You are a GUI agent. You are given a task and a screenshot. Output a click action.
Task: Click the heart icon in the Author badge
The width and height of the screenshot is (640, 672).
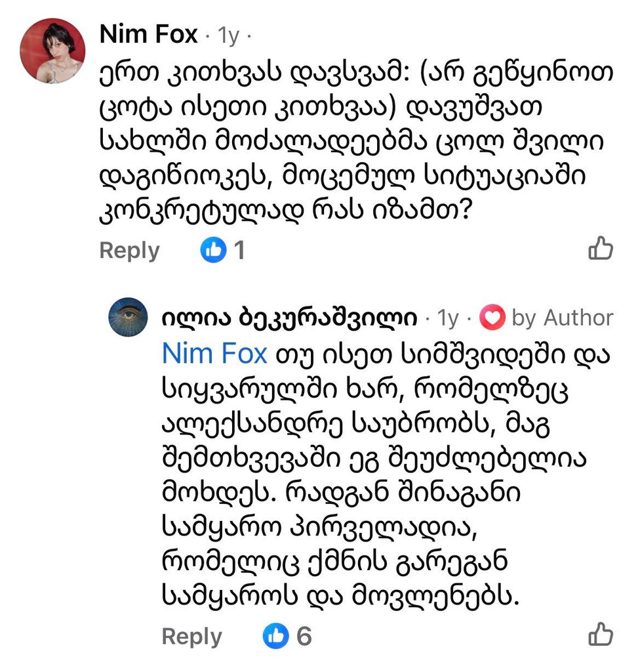pyautogui.click(x=492, y=318)
